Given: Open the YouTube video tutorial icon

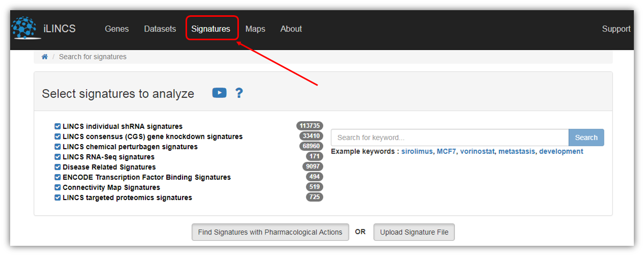Looking at the screenshot, I should click(220, 93).
